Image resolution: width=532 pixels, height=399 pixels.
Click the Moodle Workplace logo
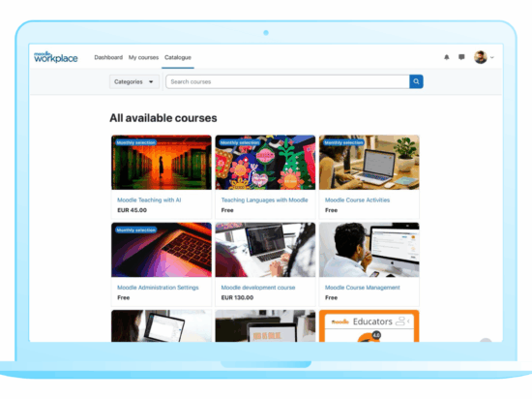click(56, 57)
